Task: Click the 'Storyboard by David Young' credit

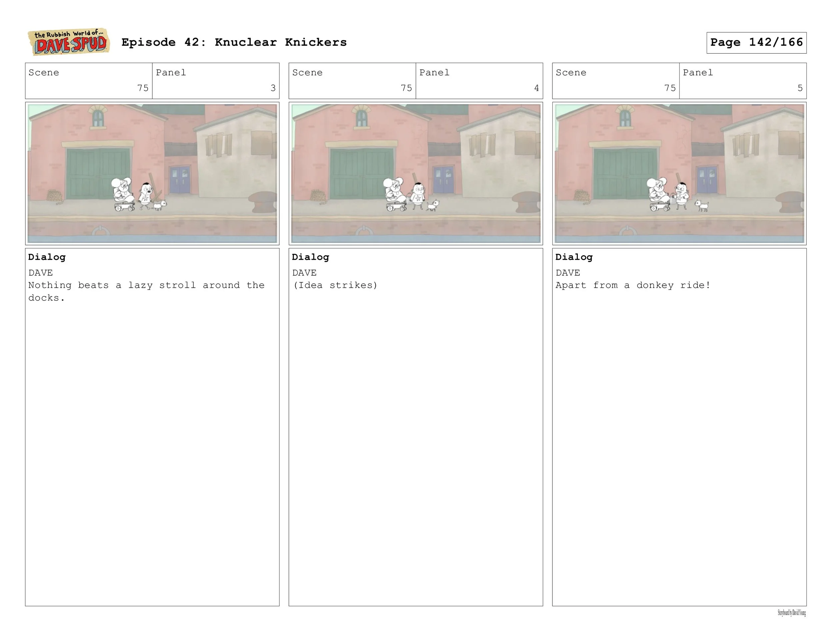Action: pyautogui.click(x=791, y=613)
